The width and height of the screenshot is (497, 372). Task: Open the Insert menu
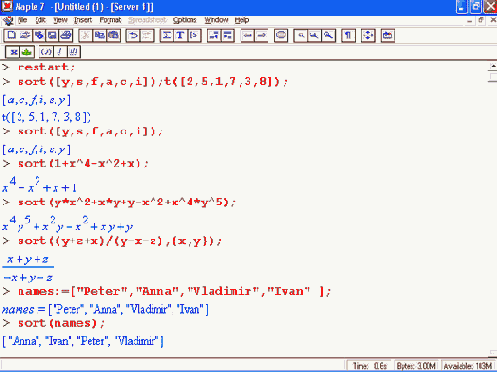[83, 20]
